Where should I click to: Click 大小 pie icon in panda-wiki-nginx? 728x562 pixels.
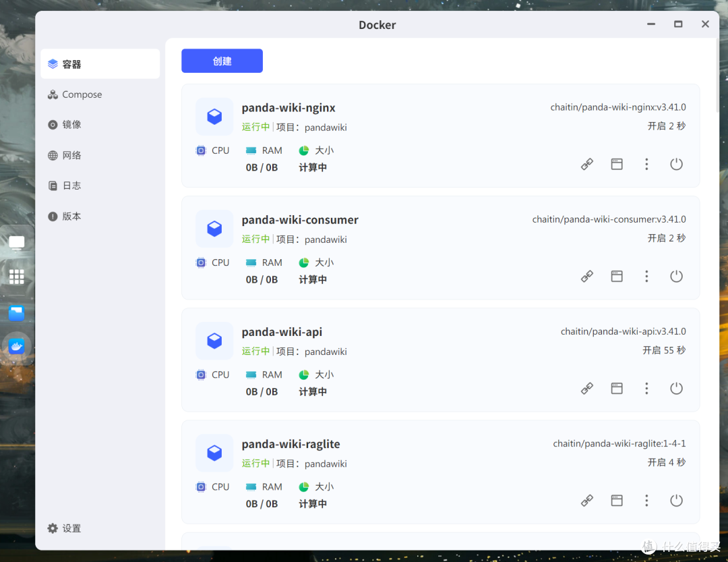[303, 150]
